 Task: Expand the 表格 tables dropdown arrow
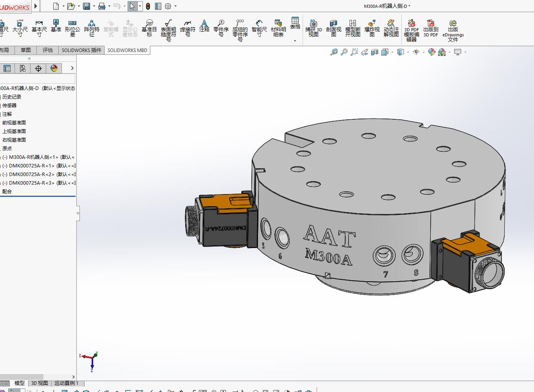pos(295,41)
